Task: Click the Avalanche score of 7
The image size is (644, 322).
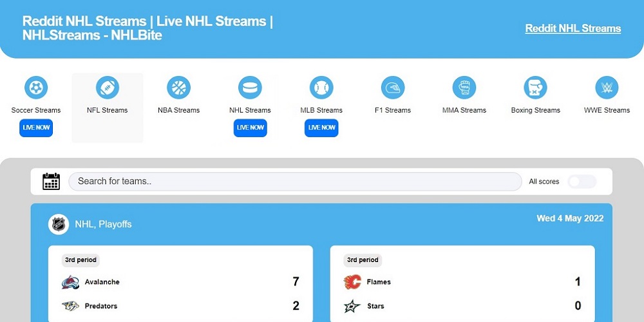Action: pos(296,282)
